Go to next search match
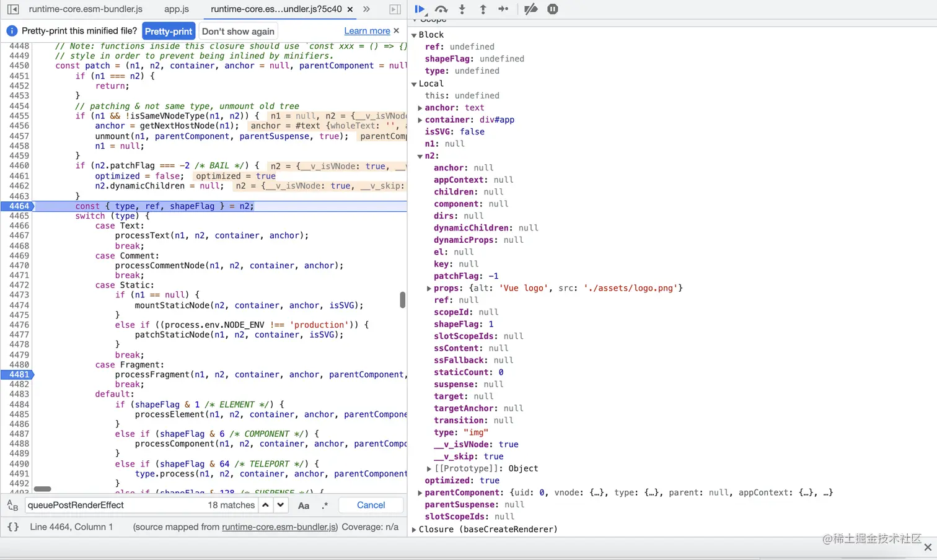The height and width of the screenshot is (560, 937). [x=281, y=505]
